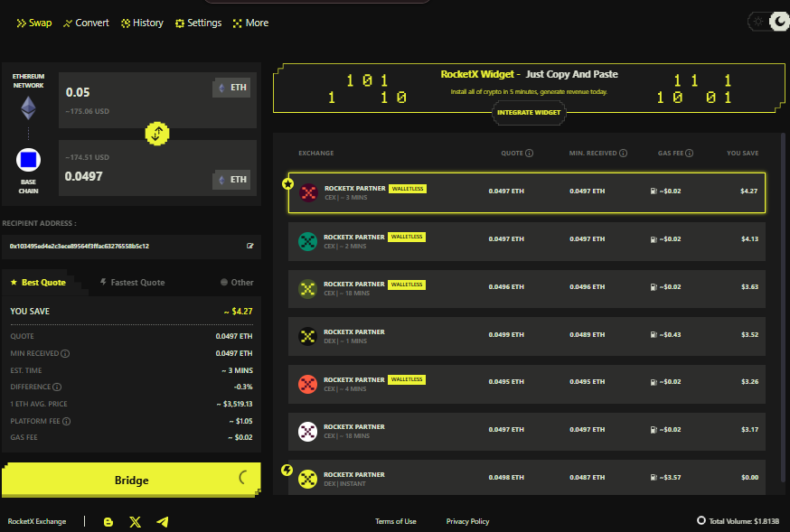Edit the recipient address icon
This screenshot has height=532, width=790.
pyautogui.click(x=249, y=246)
